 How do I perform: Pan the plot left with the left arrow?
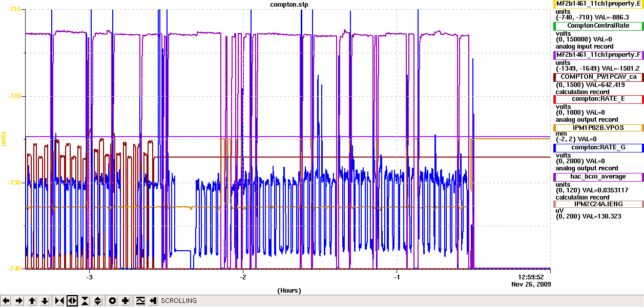click(x=7, y=301)
